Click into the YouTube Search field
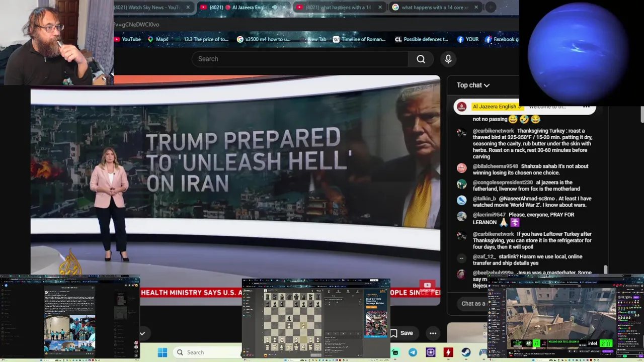644x362 pixels. point(300,59)
